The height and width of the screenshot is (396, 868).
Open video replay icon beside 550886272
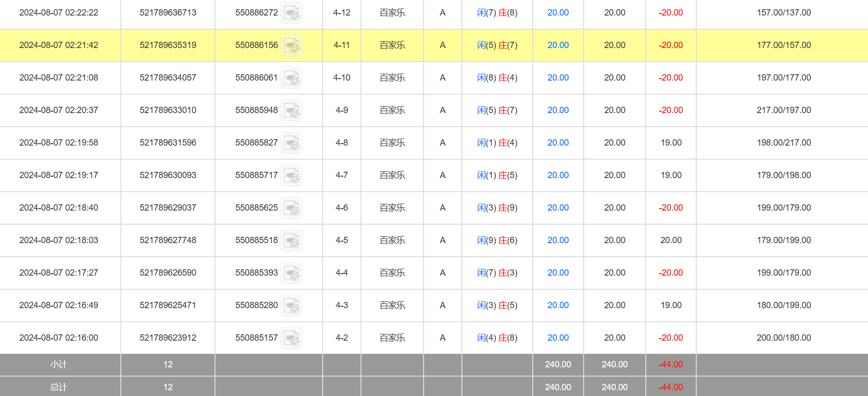click(292, 13)
